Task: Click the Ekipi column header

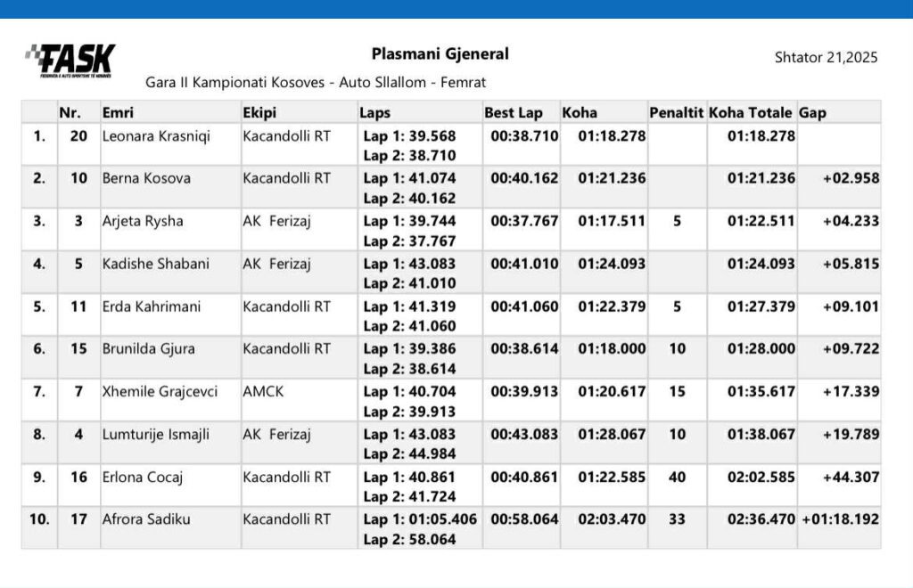Action: coord(259,113)
